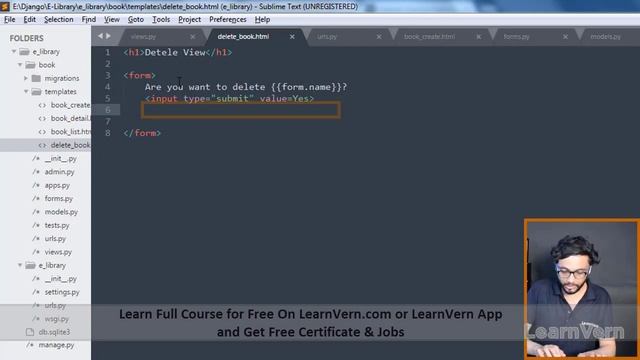Click the html icon beside book_list
Screen dimensions: 640x360
[x=42, y=132]
